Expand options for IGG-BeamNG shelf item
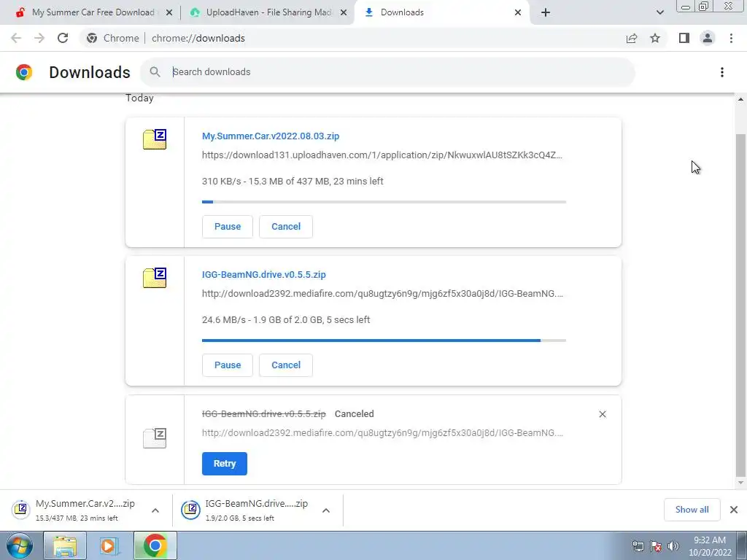 click(326, 510)
